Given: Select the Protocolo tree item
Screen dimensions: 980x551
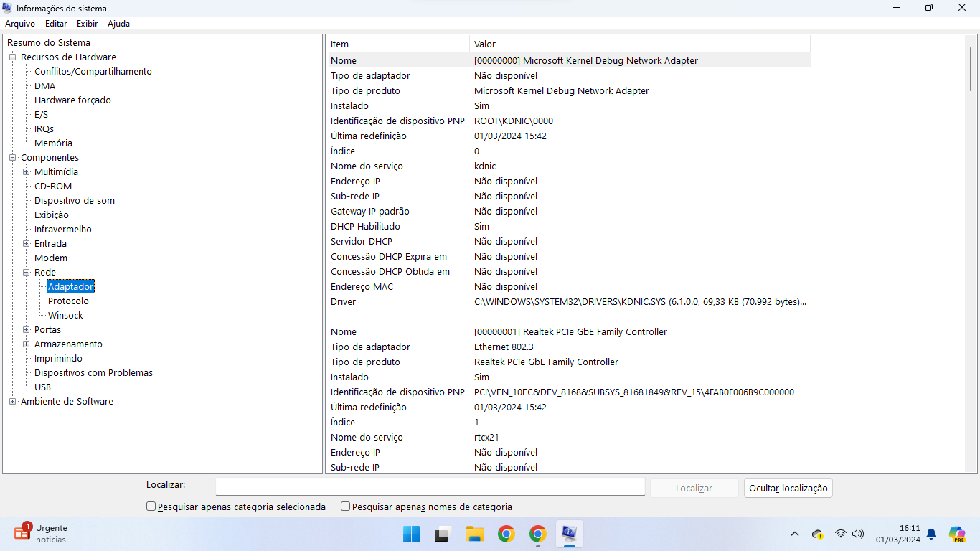Looking at the screenshot, I should 68,301.
